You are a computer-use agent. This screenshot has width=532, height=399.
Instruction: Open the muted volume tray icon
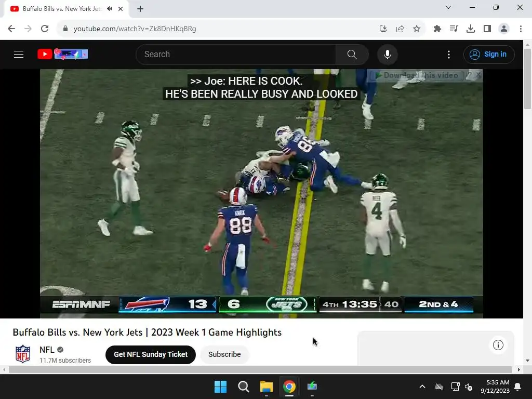(x=469, y=387)
